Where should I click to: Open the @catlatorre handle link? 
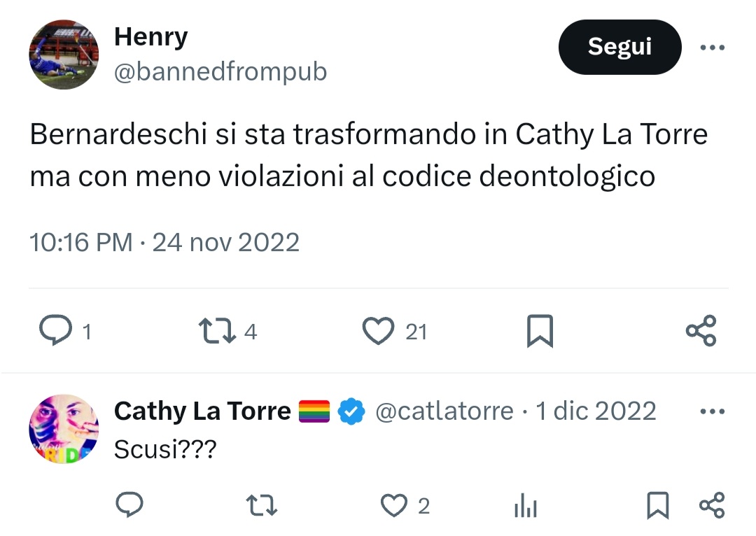[x=444, y=411]
